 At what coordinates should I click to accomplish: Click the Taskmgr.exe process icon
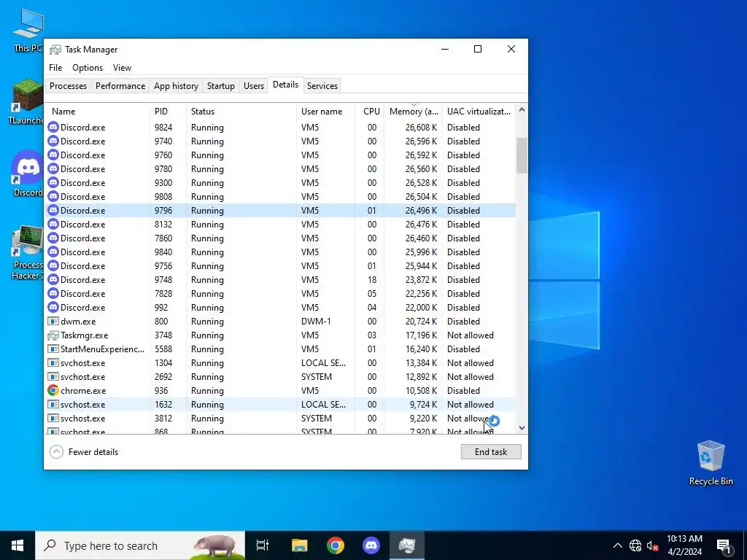[x=53, y=335]
